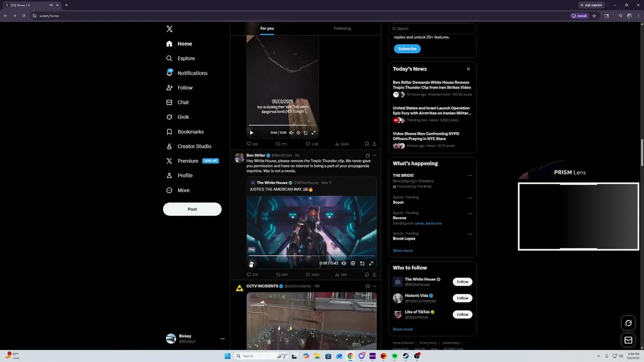Screen dimensions: 644x362
Task: Open more options for Brook Lopez trend
Action: 470,234
